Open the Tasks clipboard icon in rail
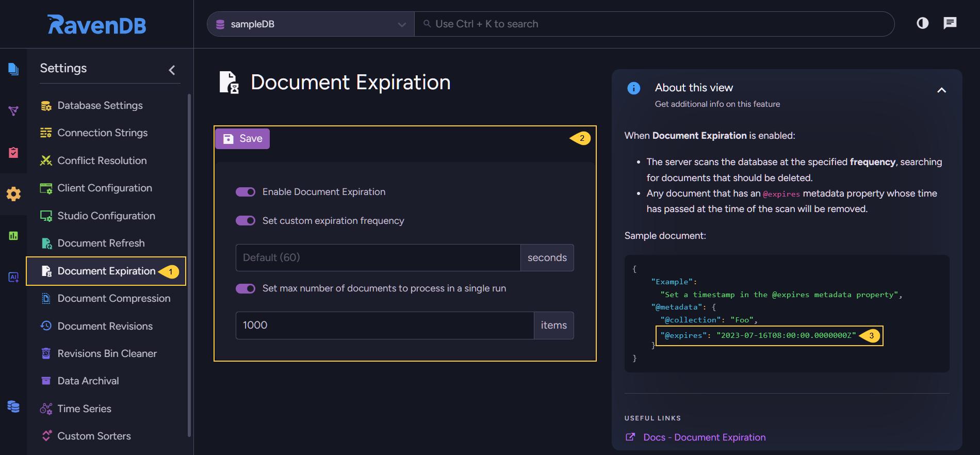 (x=13, y=152)
